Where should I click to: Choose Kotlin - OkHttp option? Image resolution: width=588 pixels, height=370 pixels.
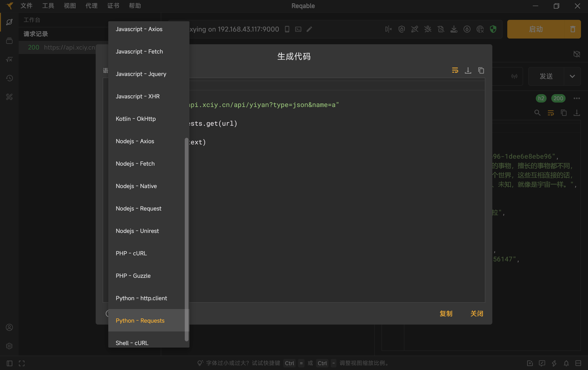(148, 119)
